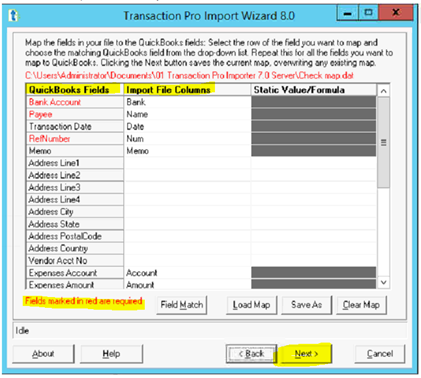Go back with the < Back button
The height and width of the screenshot is (378, 421).
coord(251,354)
